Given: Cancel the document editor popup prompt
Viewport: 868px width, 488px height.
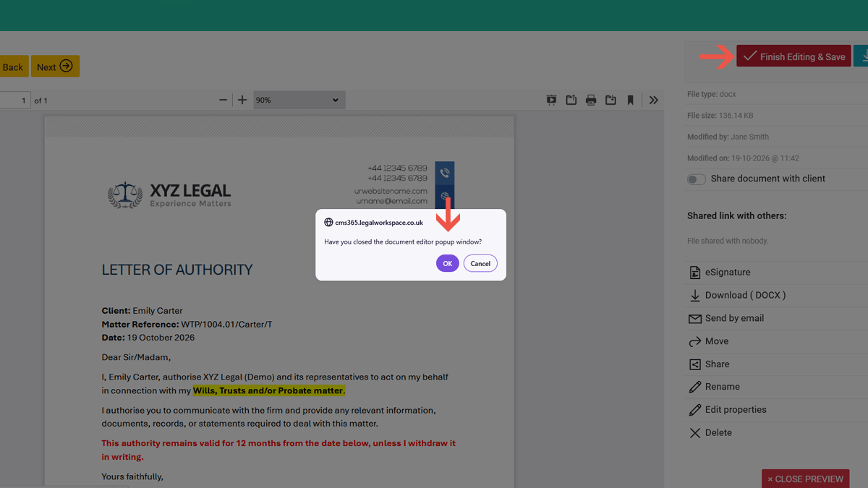Looking at the screenshot, I should click(480, 263).
